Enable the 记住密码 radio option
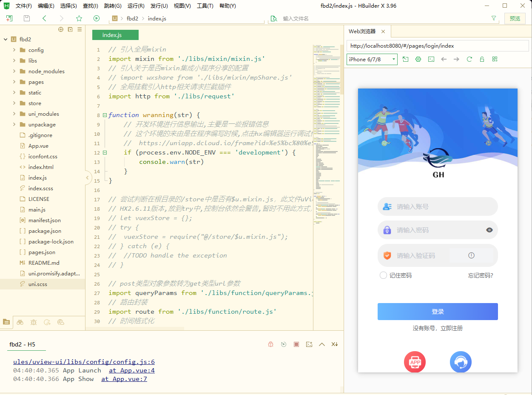532x395 pixels. [x=383, y=275]
